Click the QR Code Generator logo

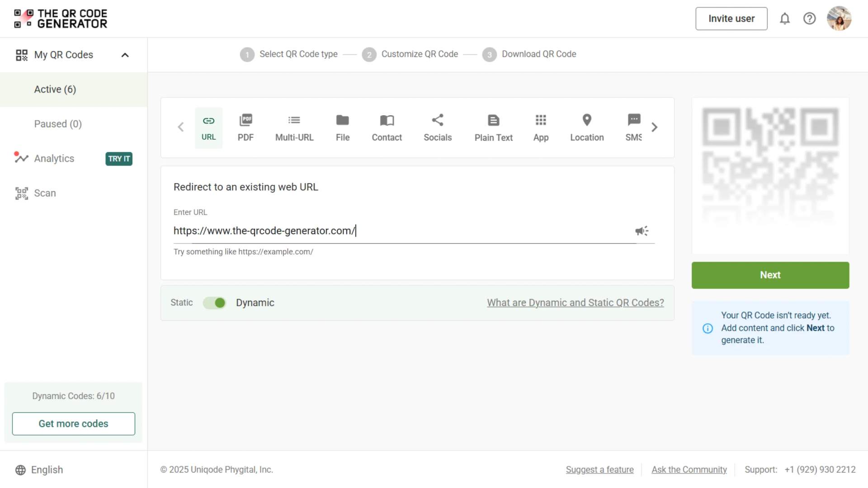61,19
